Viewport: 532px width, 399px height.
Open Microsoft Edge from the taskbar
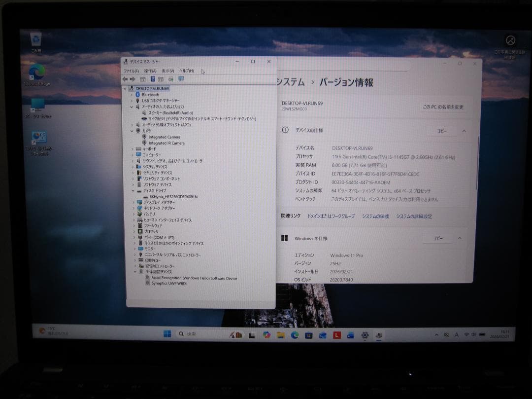click(295, 335)
